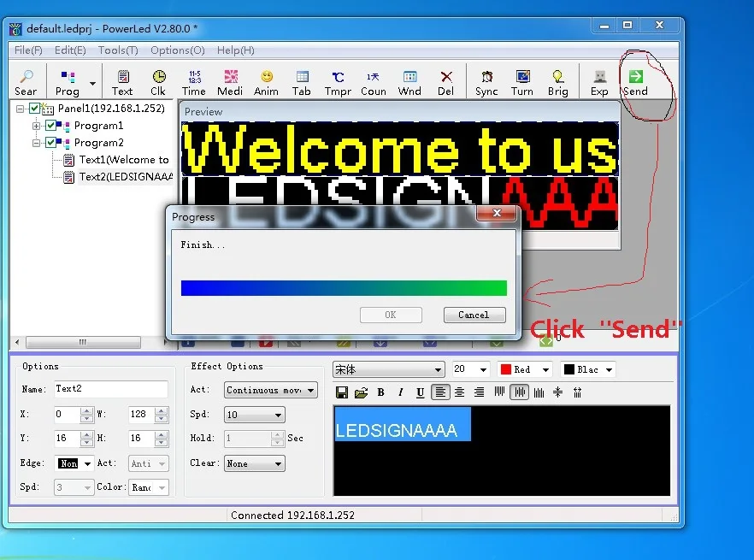Insert a Coun countdown item
The height and width of the screenshot is (560, 754).
[x=374, y=82]
